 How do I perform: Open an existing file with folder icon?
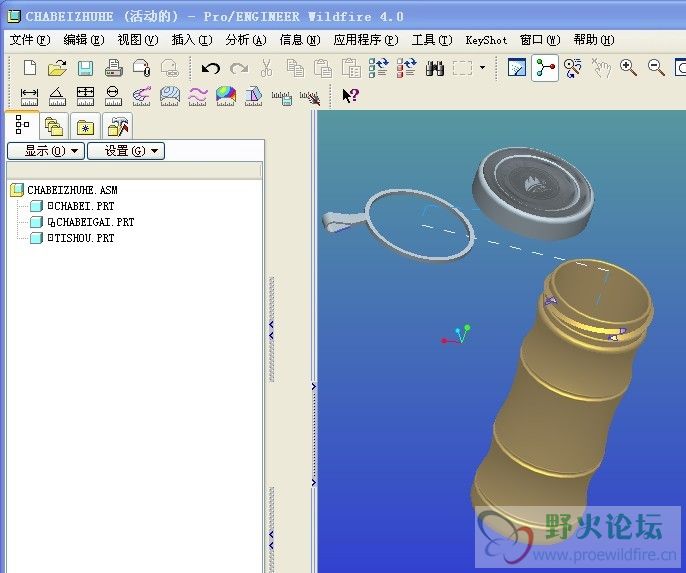point(57,68)
